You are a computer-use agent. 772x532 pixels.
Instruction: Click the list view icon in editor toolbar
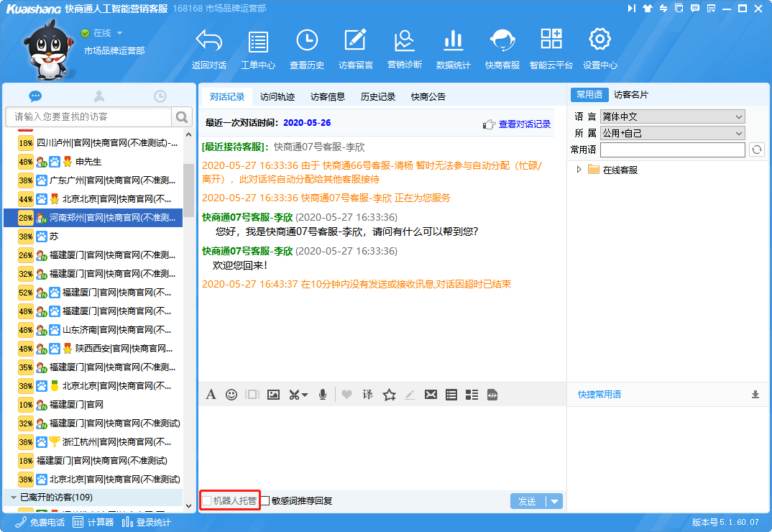coord(451,395)
